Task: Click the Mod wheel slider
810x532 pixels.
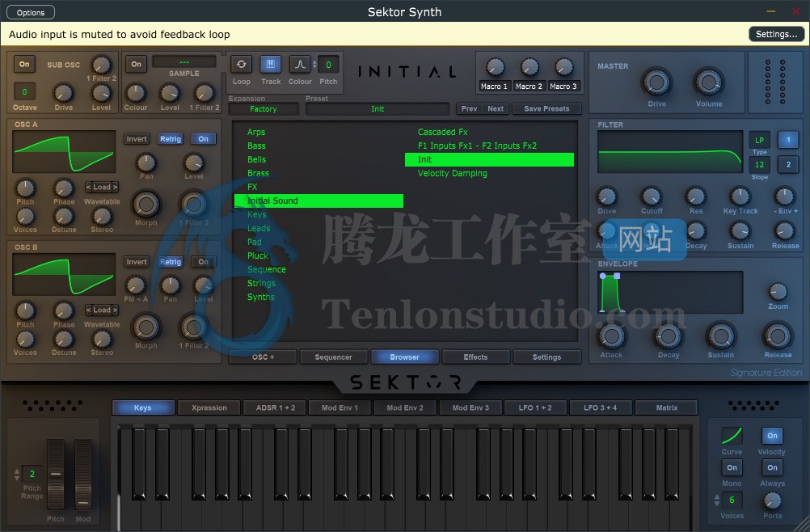Action: (83, 474)
